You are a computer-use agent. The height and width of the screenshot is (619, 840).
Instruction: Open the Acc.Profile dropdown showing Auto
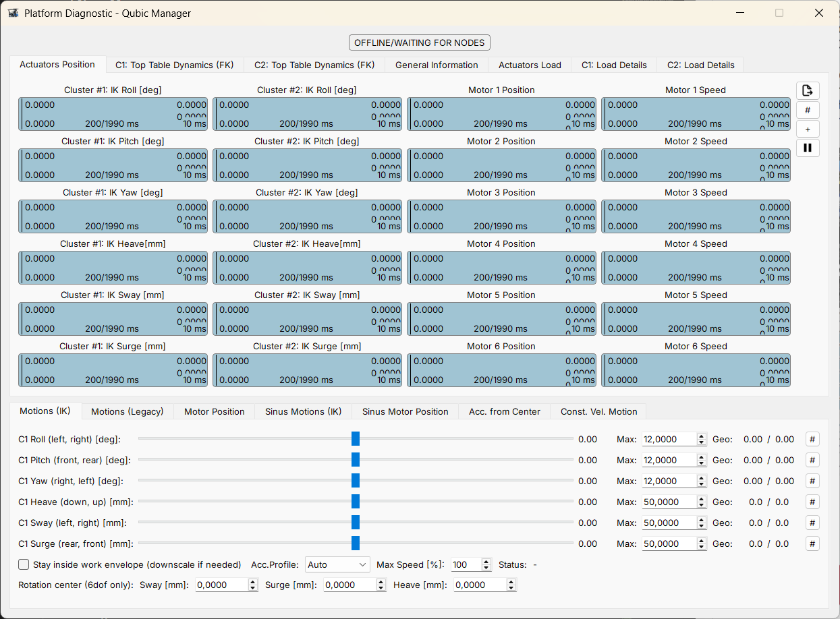[x=337, y=564]
